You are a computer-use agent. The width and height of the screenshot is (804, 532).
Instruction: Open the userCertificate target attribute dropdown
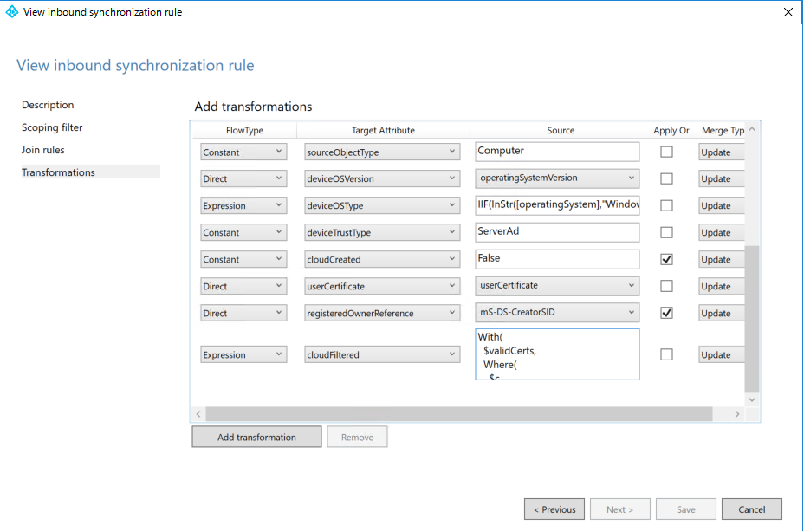(382, 286)
